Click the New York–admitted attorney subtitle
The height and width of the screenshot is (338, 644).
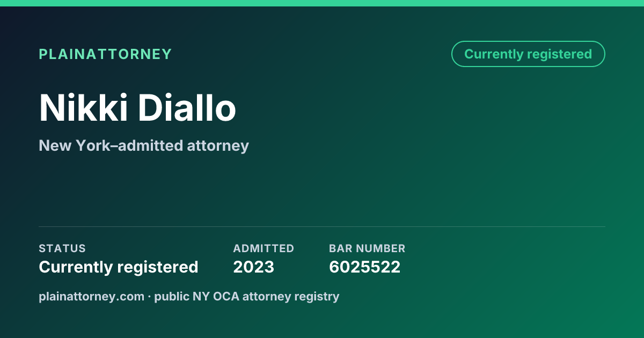click(144, 145)
